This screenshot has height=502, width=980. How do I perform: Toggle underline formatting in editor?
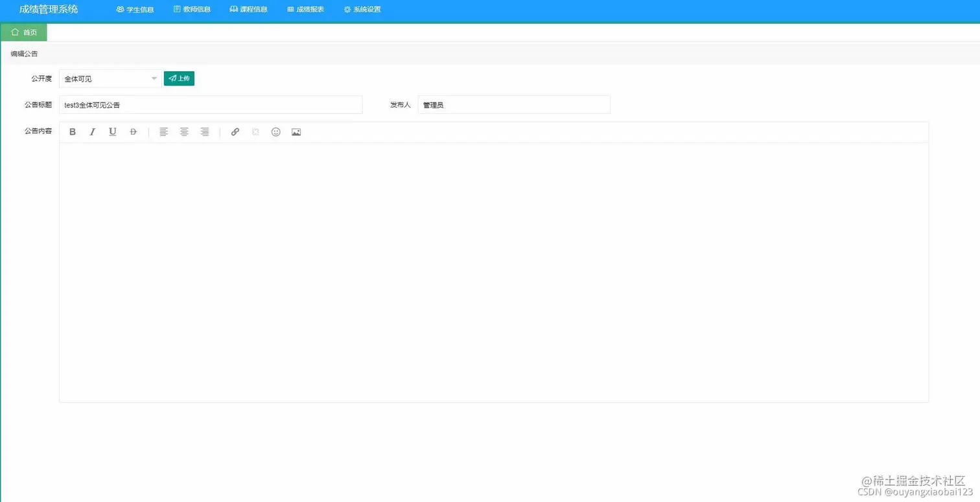(113, 132)
